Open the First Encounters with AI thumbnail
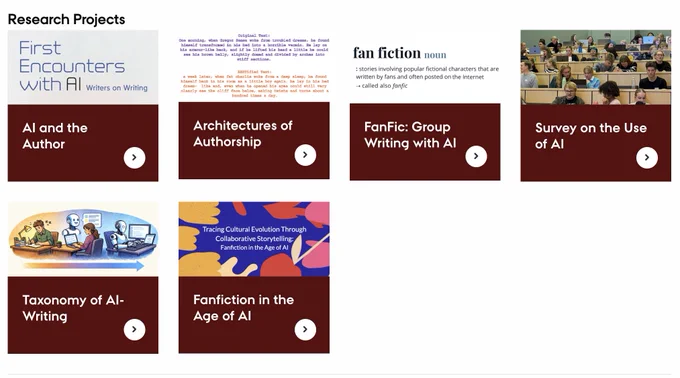 83,67
